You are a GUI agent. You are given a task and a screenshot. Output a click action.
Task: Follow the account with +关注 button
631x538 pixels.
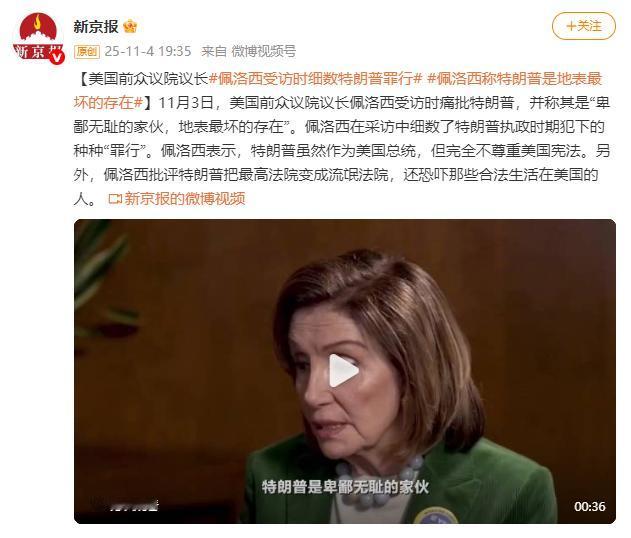click(x=584, y=26)
